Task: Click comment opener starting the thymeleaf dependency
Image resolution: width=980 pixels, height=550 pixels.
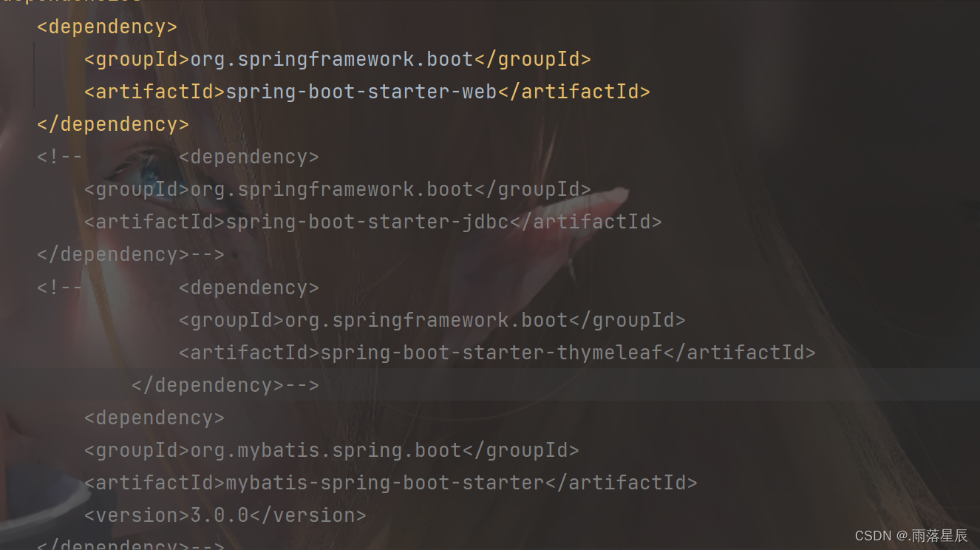Action: click(60, 288)
